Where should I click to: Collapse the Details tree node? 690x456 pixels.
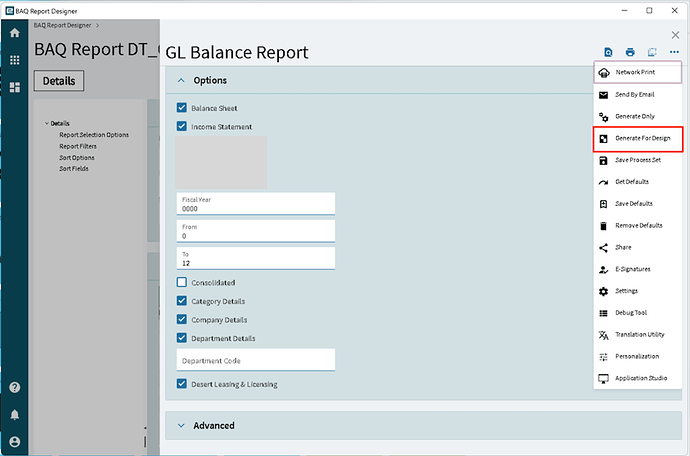tap(47, 124)
